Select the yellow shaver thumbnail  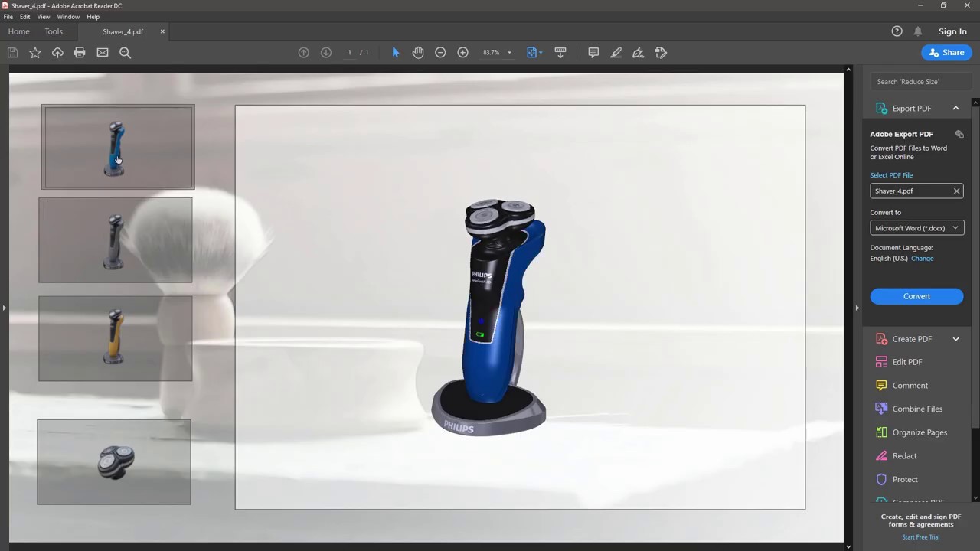coord(116,338)
